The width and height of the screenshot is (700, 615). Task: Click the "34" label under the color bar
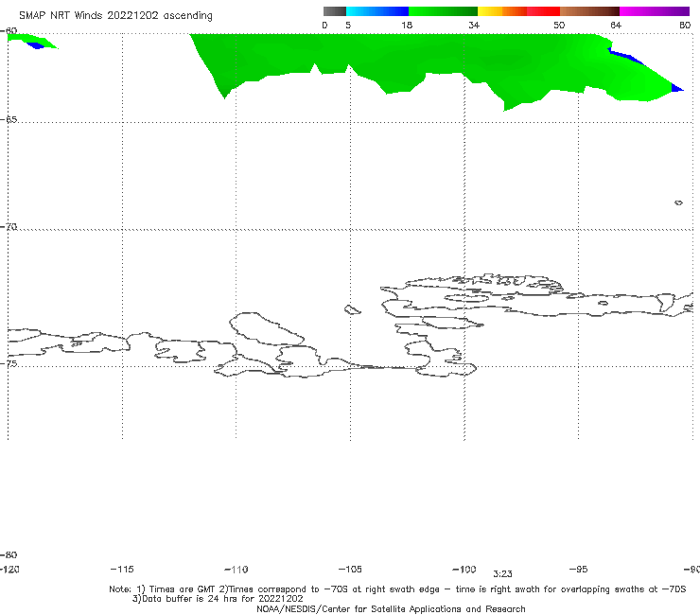pos(474,26)
